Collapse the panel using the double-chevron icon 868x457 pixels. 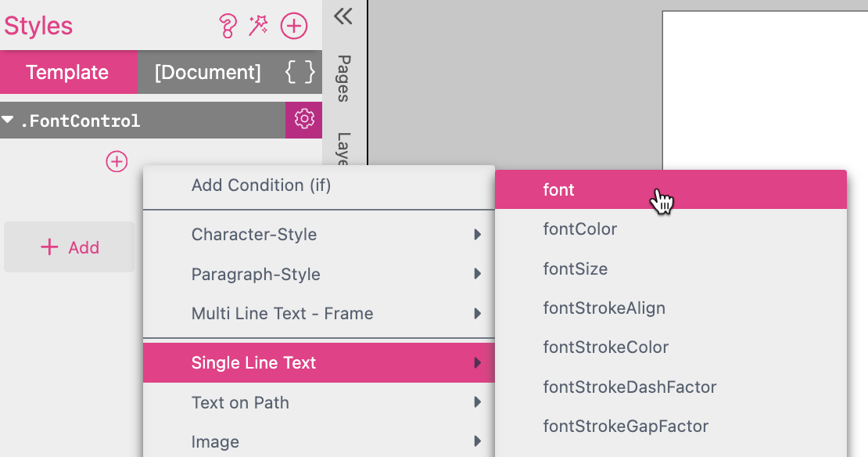342,15
